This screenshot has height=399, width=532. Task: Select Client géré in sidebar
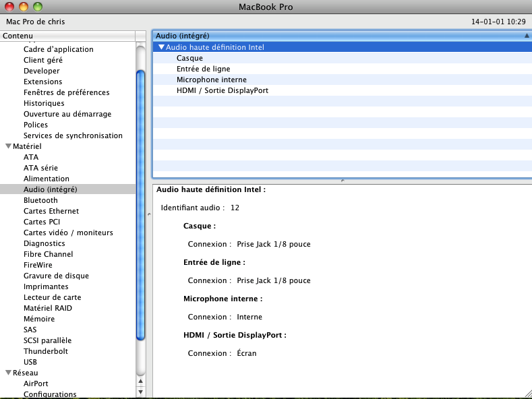coord(43,60)
